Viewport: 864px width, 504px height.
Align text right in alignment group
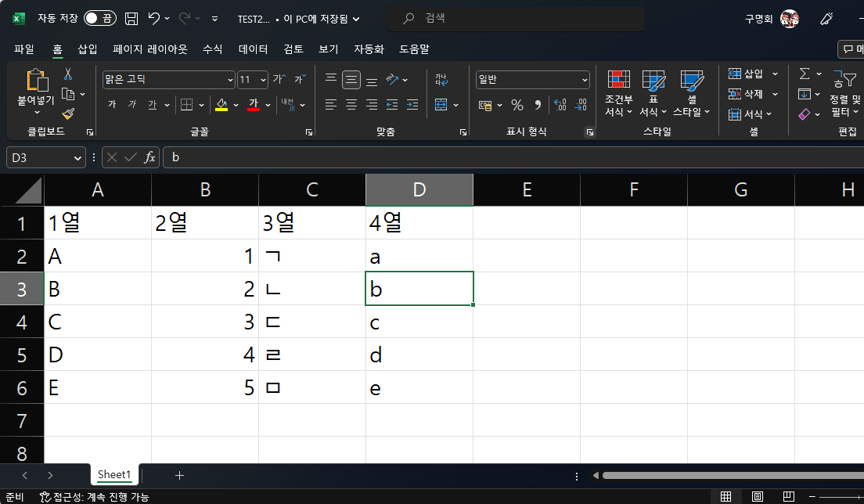click(372, 105)
